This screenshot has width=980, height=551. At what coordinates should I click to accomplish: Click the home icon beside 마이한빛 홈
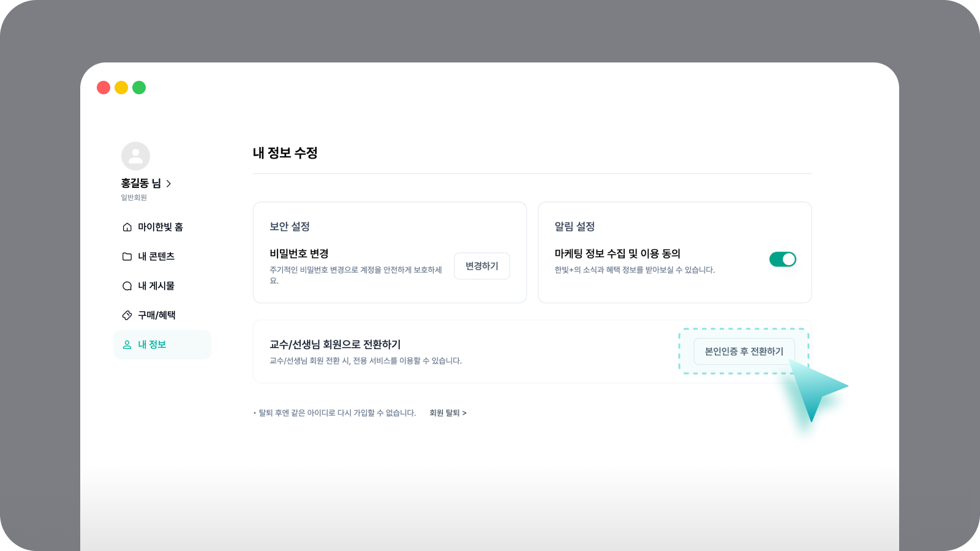pyautogui.click(x=127, y=227)
